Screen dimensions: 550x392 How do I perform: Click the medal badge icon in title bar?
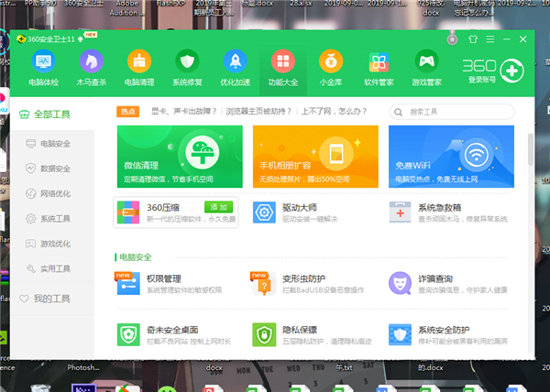click(x=453, y=38)
